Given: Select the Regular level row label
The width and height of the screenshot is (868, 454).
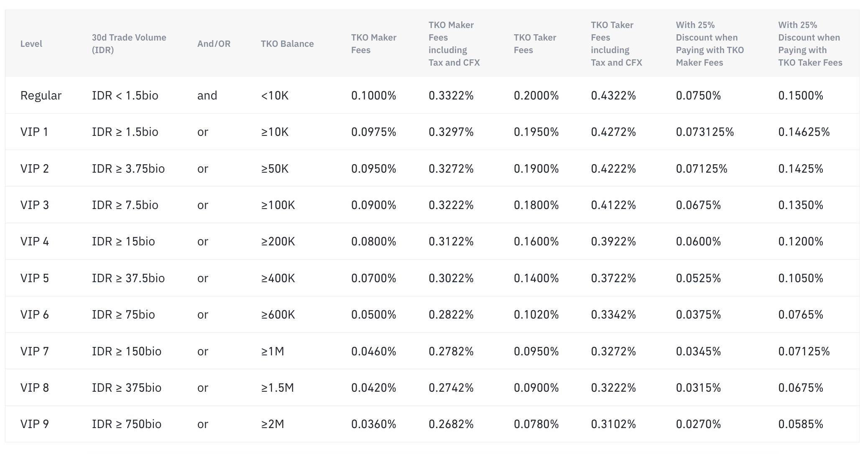Looking at the screenshot, I should coord(41,95).
